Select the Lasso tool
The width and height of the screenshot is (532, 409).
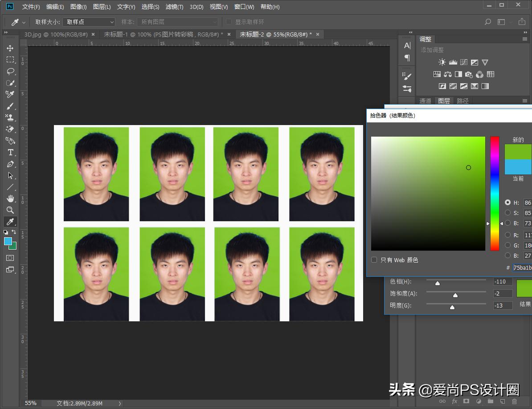(10, 71)
